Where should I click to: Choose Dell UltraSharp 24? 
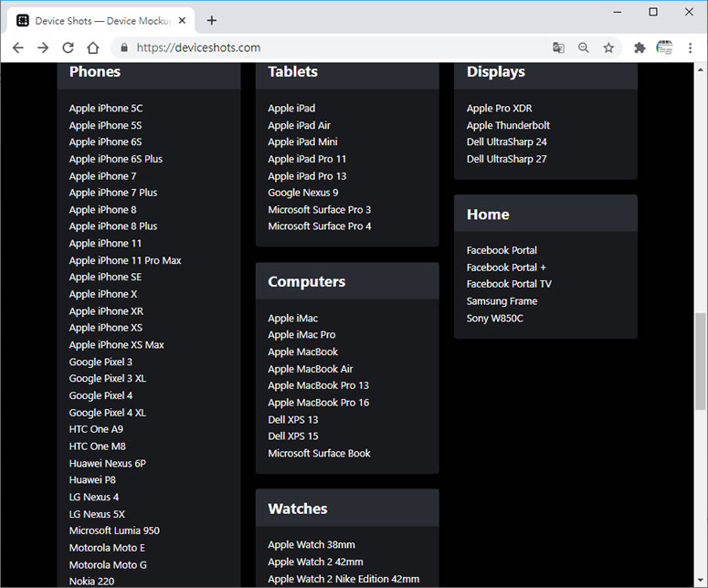coord(507,142)
